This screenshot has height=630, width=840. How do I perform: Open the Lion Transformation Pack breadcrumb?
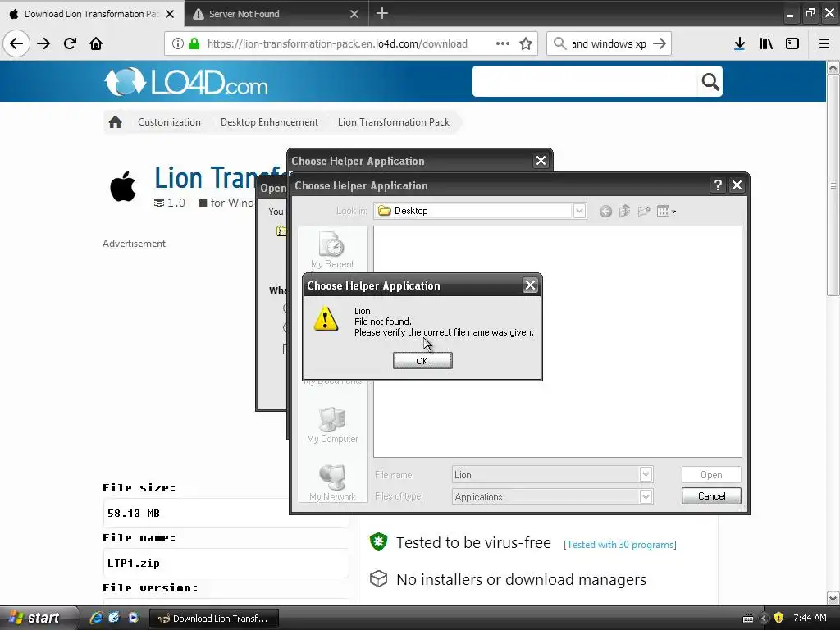coord(394,122)
